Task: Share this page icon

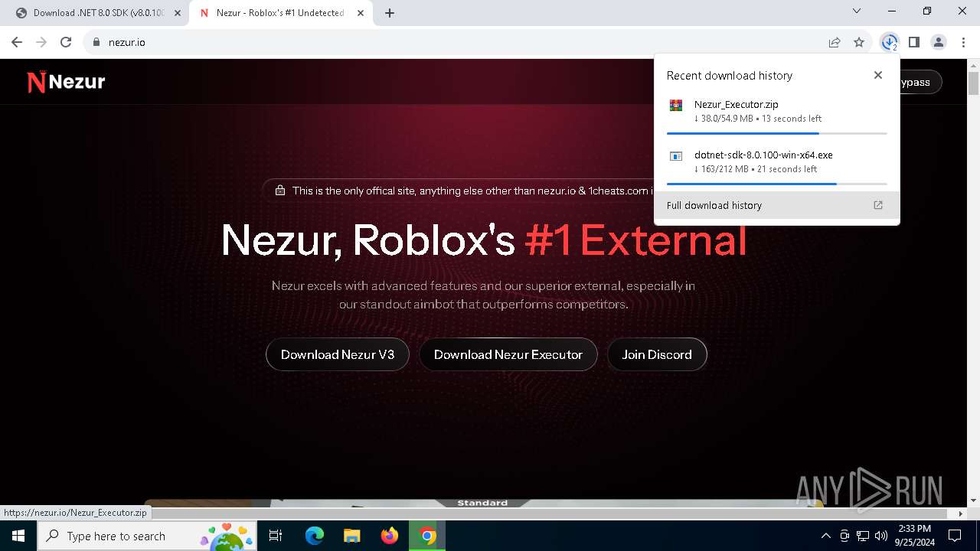Action: (835, 42)
